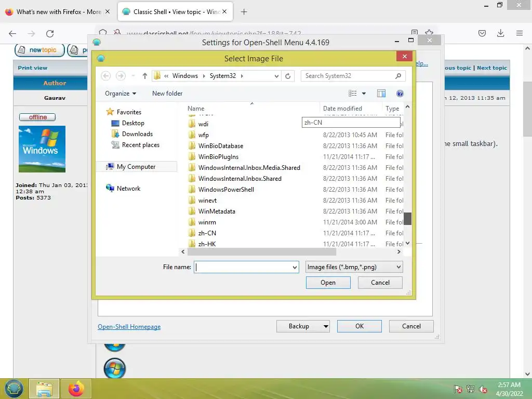The width and height of the screenshot is (532, 399).
Task: Click the Open button in file dialog
Action: [328, 283]
